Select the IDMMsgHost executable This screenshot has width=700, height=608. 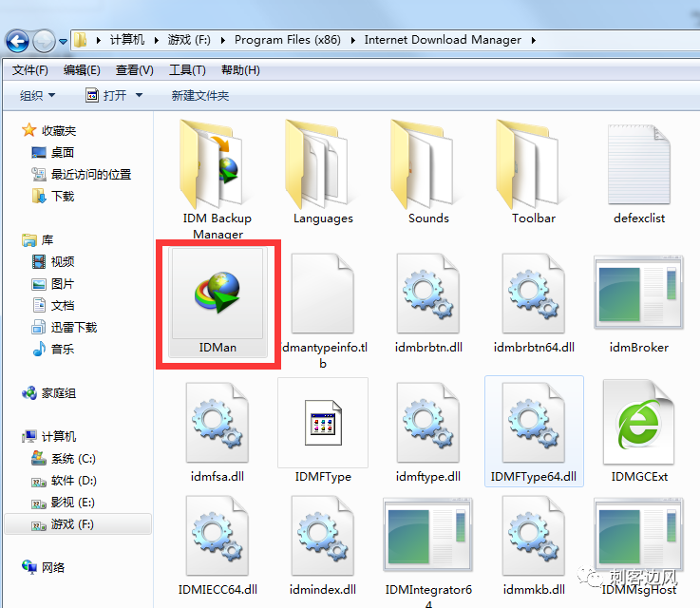pyautogui.click(x=639, y=545)
